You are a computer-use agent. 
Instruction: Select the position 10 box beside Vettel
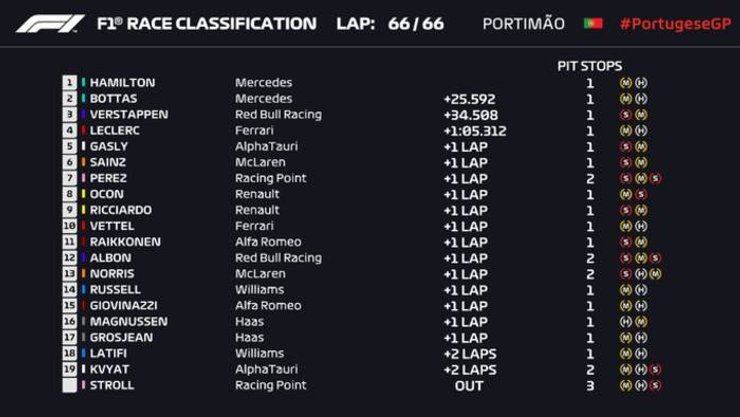point(69,226)
